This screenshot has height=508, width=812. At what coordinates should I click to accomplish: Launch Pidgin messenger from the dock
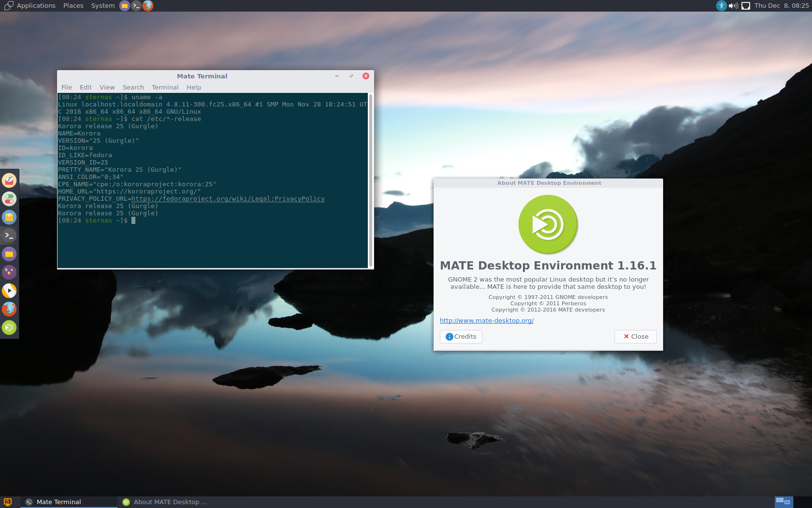click(x=9, y=272)
